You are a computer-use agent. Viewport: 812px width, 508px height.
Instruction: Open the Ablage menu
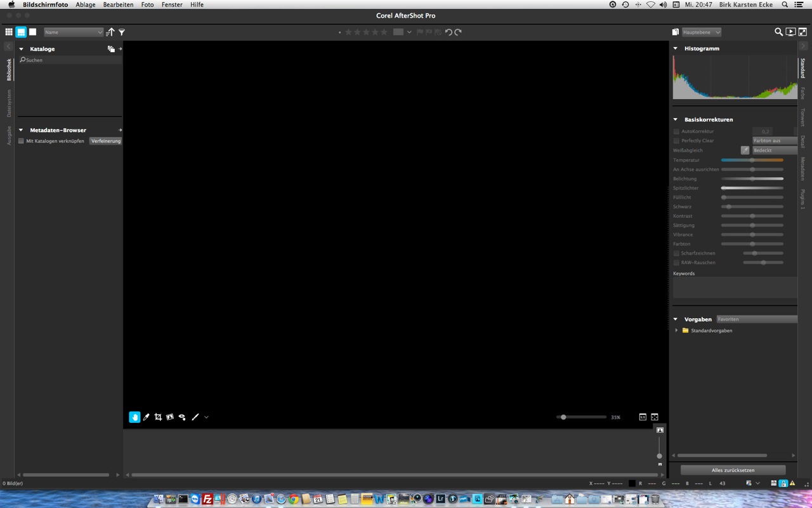(86, 4)
